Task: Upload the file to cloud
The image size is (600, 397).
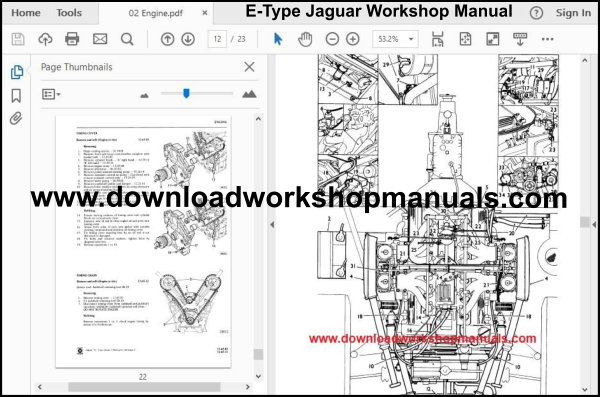Action: [46, 39]
